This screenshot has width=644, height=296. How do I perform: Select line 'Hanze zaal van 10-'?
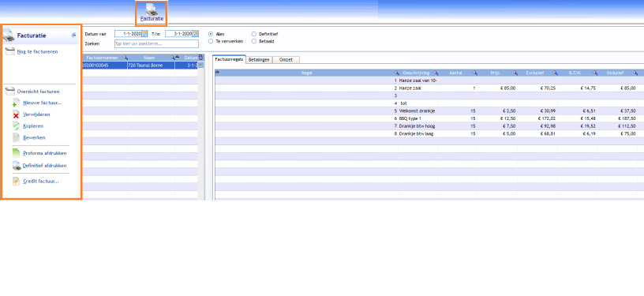(x=417, y=81)
